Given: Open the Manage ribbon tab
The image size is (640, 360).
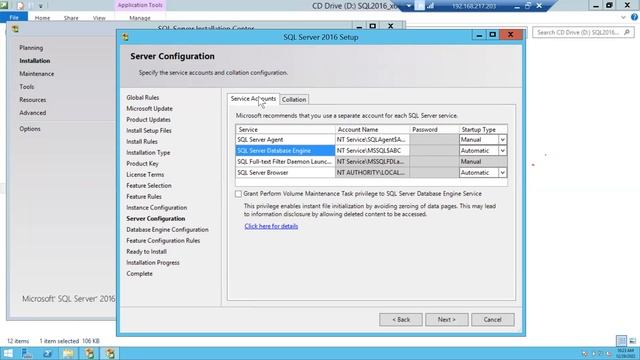Looking at the screenshot, I should (140, 18).
